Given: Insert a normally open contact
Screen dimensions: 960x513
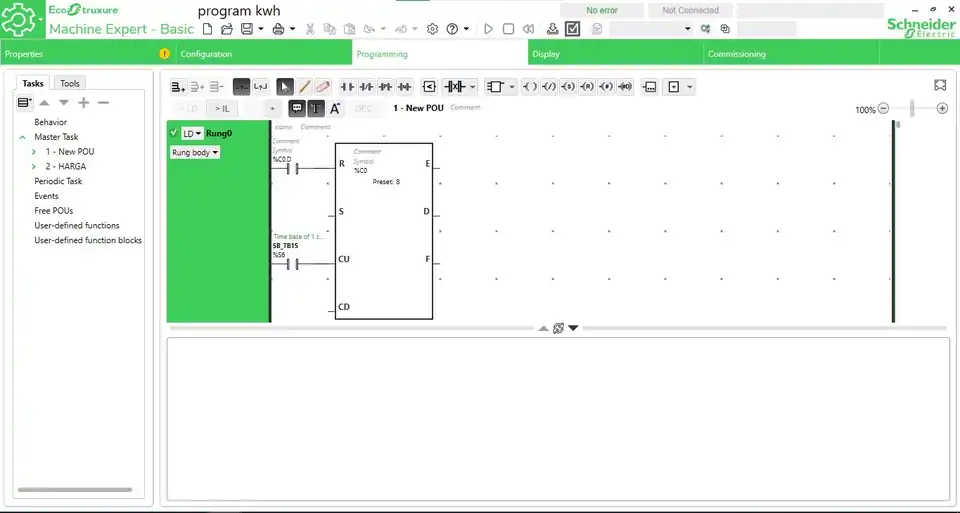Looking at the screenshot, I should [347, 87].
